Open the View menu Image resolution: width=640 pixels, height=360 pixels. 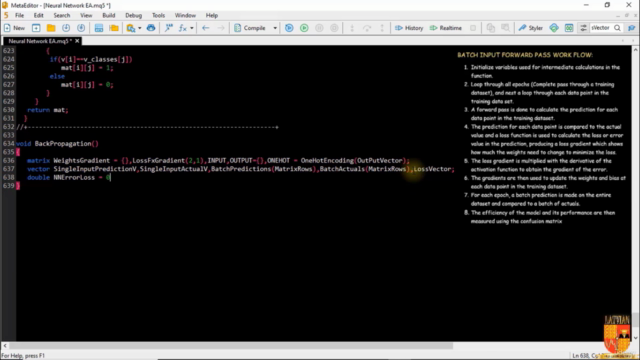tap(86, 15)
